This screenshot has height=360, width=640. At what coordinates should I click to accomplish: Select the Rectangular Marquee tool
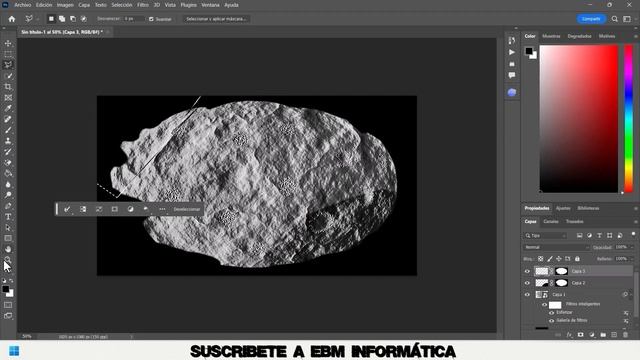[8, 54]
